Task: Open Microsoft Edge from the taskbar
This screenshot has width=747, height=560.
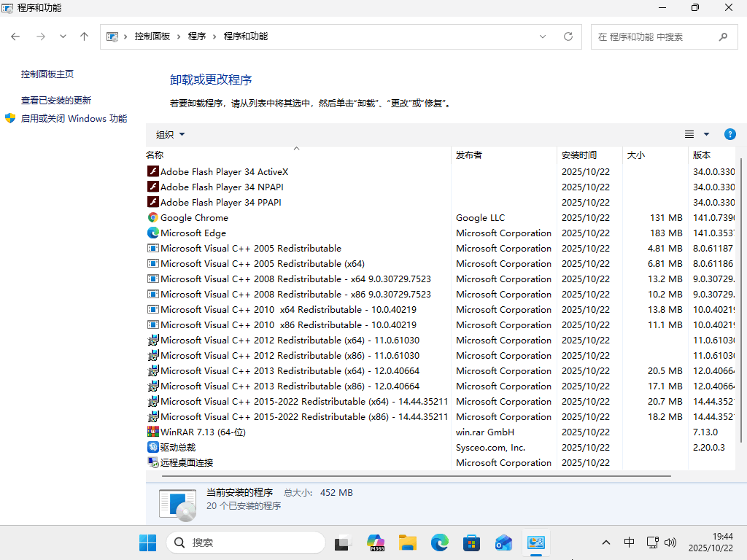Action: [x=439, y=542]
